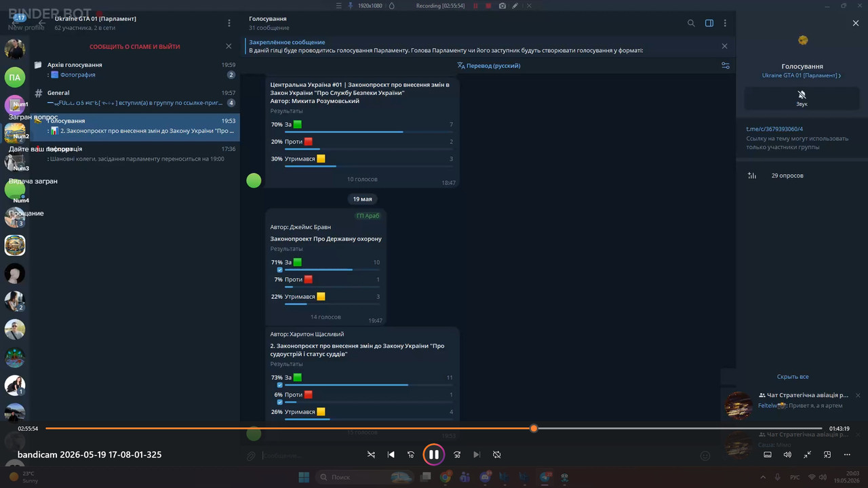Toggle shuffle in the media player

click(371, 455)
